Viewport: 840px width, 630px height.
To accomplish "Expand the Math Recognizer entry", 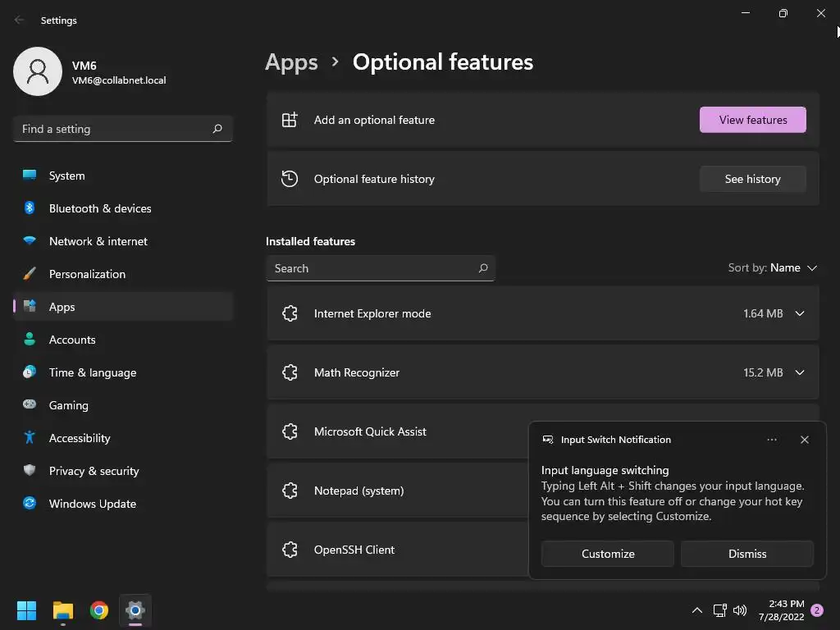I will [x=800, y=372].
